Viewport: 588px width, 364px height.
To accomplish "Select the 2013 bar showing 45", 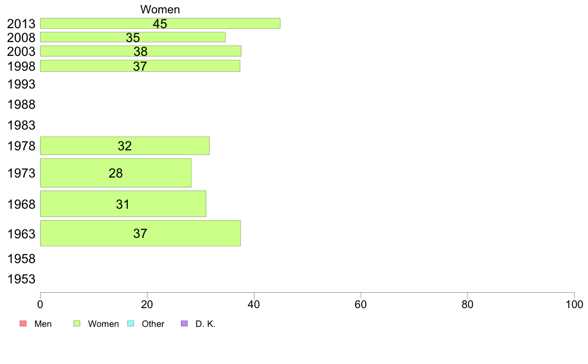I will point(160,23).
